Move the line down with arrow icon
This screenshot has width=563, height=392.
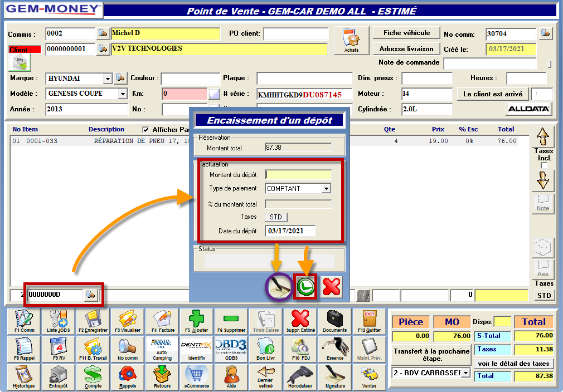543,180
